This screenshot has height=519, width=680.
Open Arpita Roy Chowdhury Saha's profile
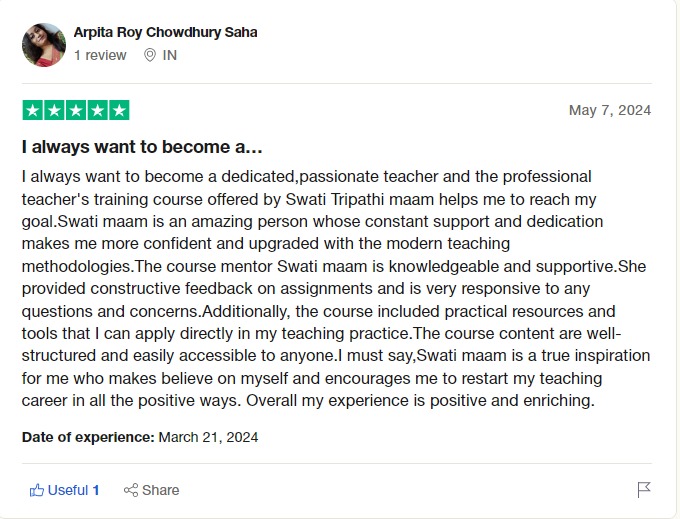tap(165, 32)
